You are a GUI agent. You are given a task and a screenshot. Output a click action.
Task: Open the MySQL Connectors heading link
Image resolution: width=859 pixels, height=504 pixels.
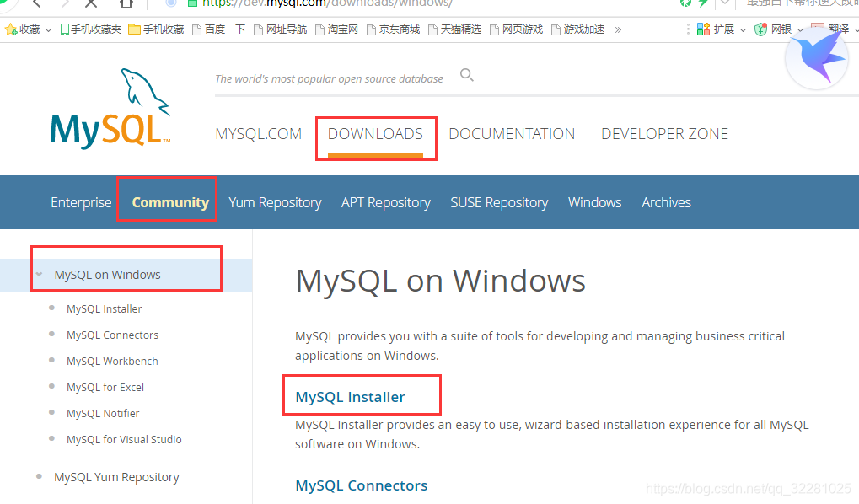(x=361, y=485)
